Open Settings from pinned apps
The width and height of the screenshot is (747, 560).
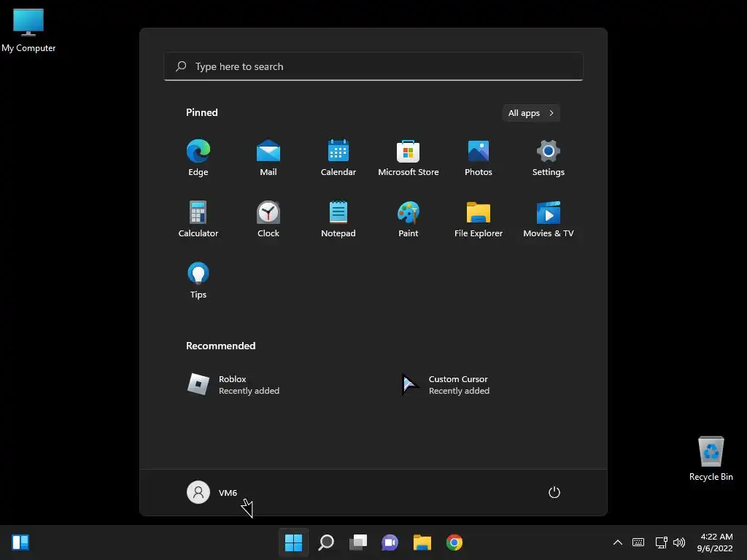click(549, 157)
